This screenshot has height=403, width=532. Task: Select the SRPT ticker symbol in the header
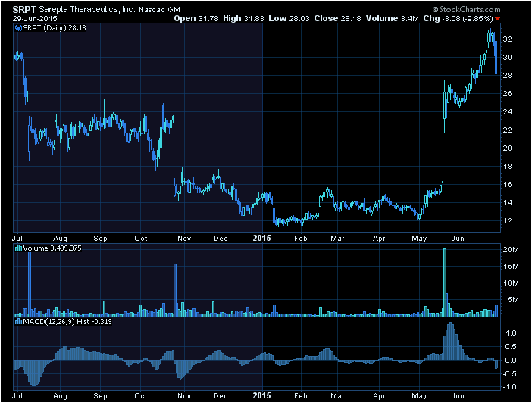click(24, 10)
